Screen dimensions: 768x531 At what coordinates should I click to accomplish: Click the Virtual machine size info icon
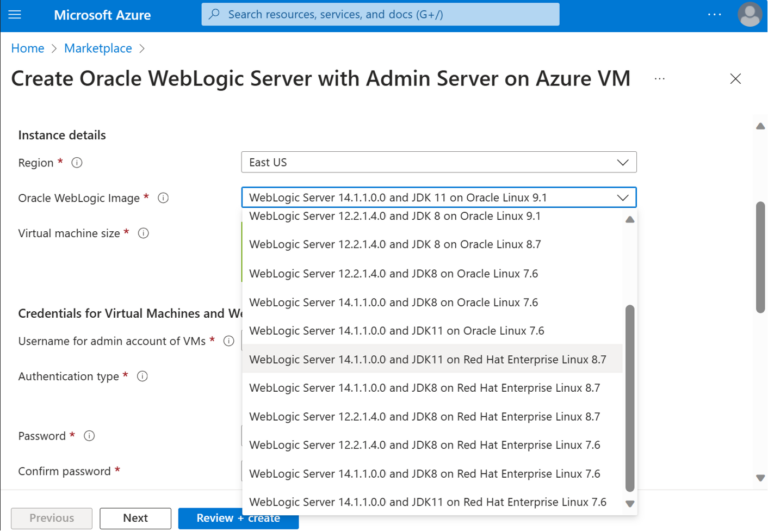(x=143, y=233)
